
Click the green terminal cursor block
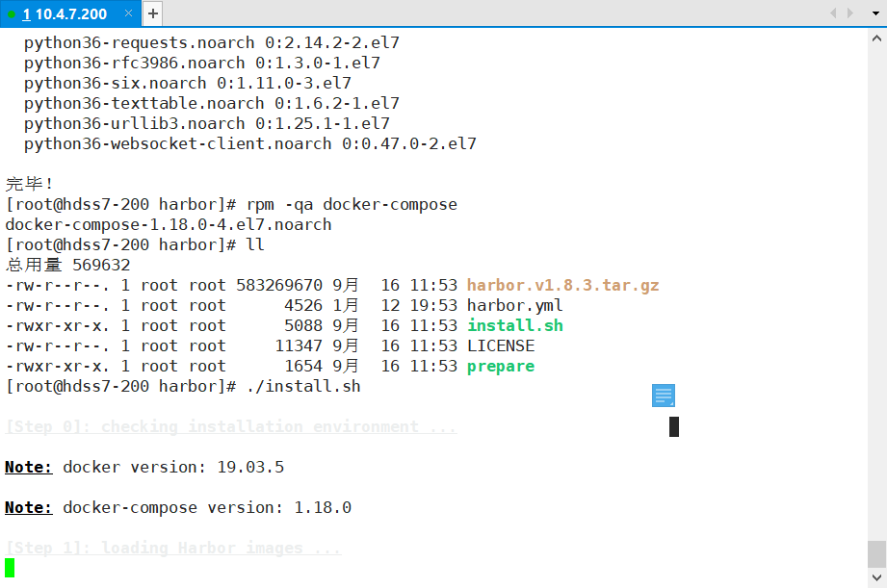coord(10,568)
